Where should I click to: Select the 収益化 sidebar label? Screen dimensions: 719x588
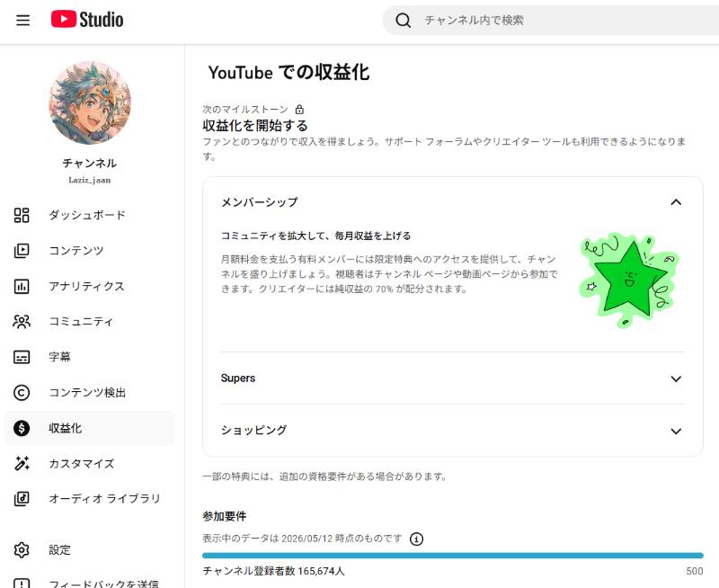tap(65, 428)
